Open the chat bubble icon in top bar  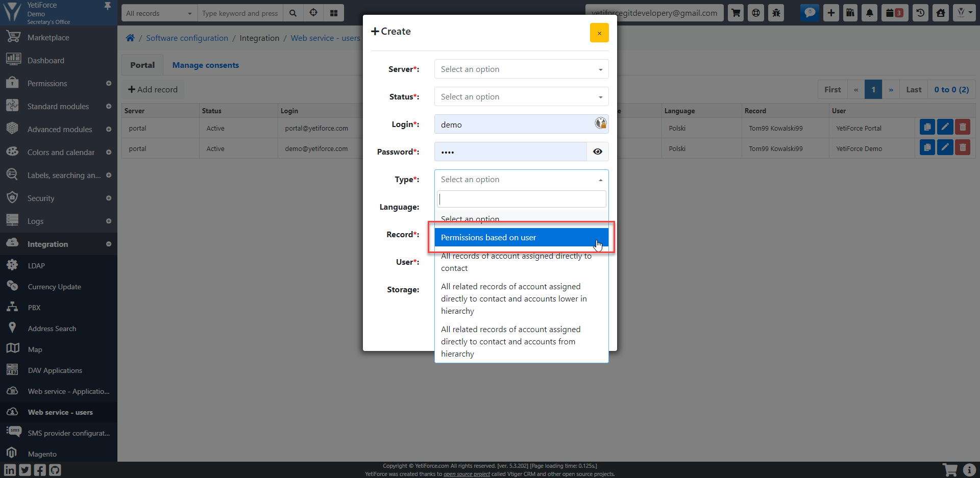[810, 13]
